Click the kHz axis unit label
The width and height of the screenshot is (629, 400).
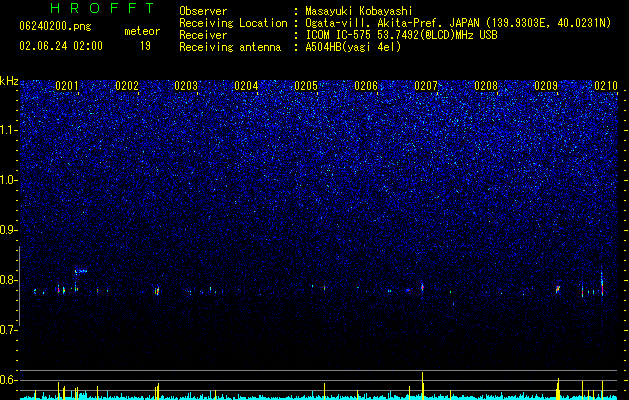click(9, 81)
